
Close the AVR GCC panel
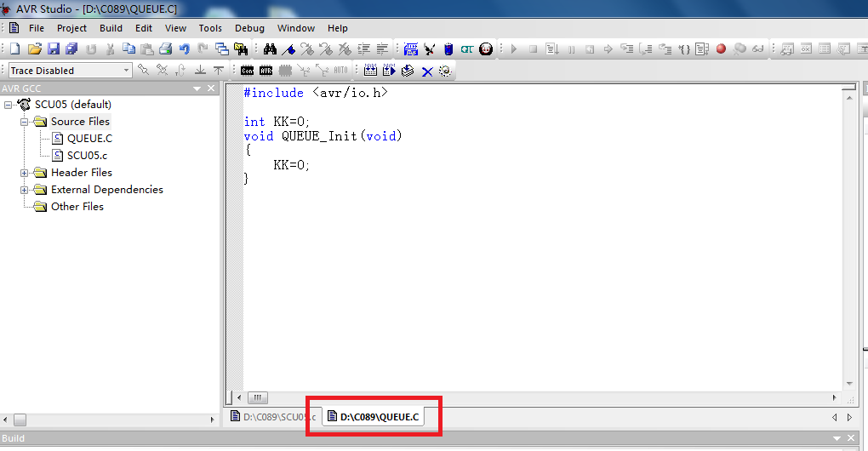(211, 88)
